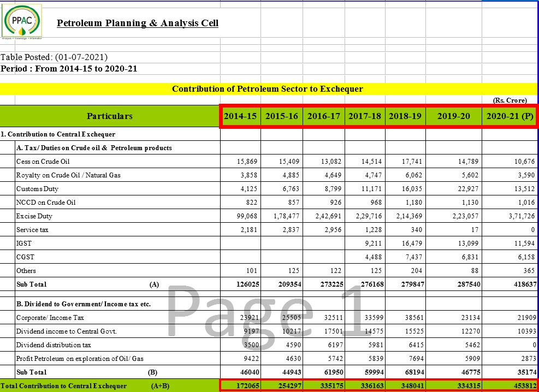The height and width of the screenshot is (392, 539).
Task: Select the "Corporate/ Income Tax" row label
Action: [50, 318]
